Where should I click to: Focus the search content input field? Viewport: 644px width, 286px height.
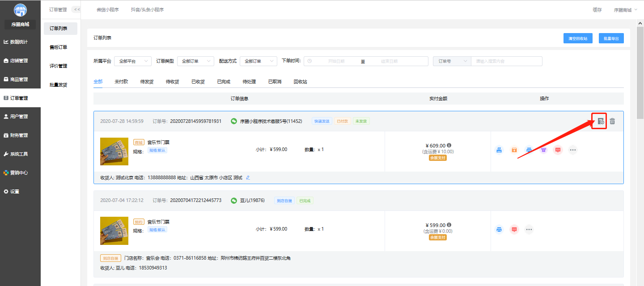507,61
